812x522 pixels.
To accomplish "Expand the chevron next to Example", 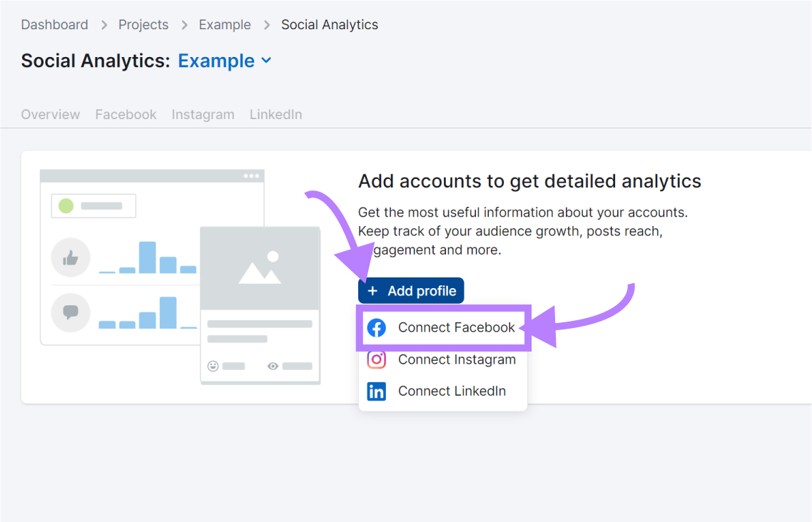I will coord(265,61).
